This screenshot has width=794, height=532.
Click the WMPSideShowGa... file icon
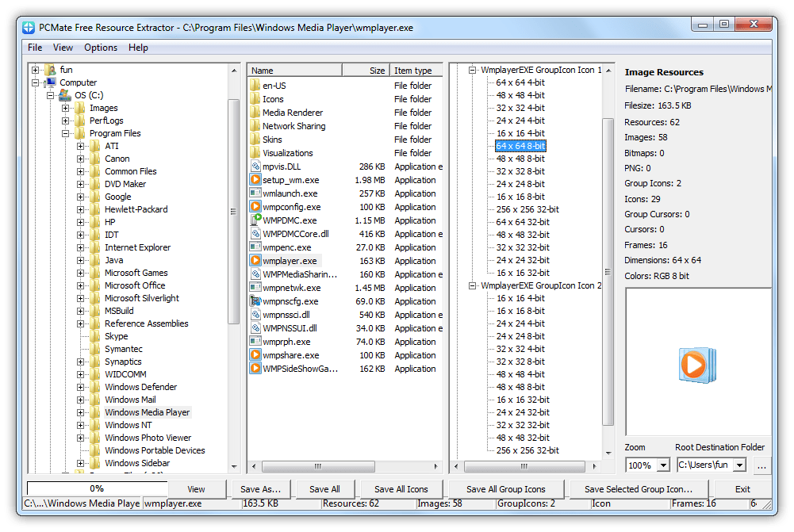tap(255, 369)
